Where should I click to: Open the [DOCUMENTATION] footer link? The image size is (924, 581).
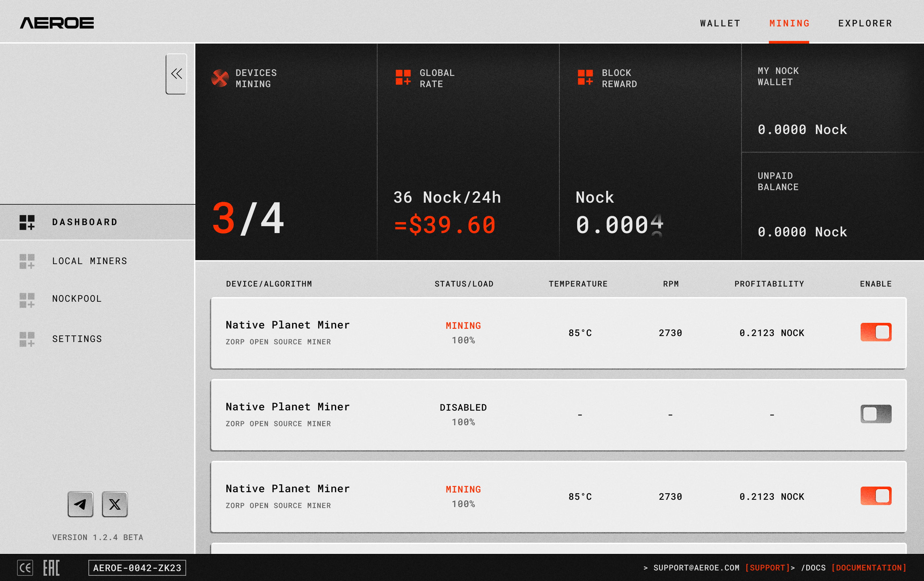point(869,567)
